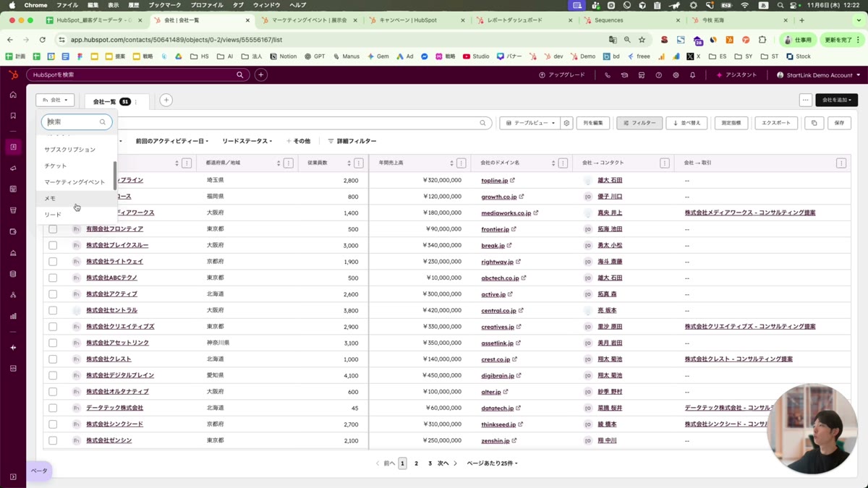The image size is (868, 488).
Task: Open the help question mark icon
Action: click(658, 75)
